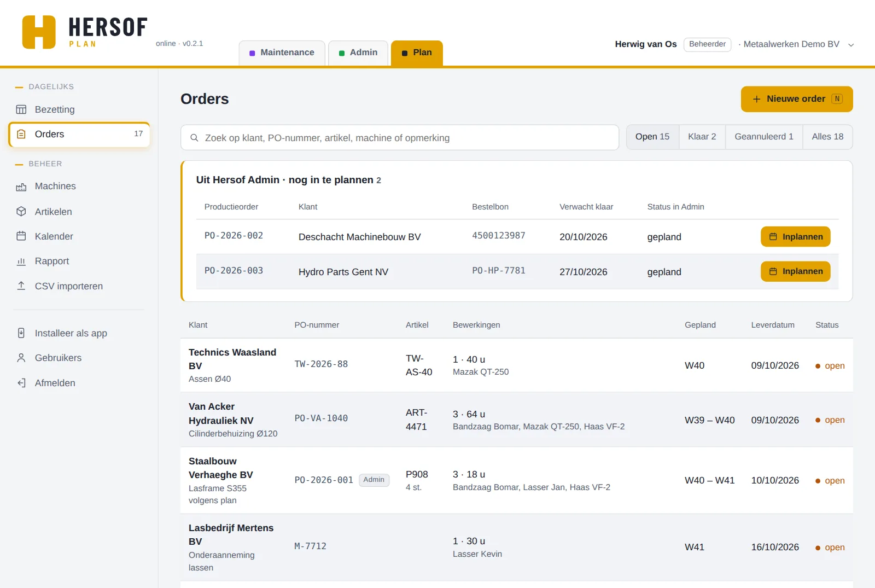The height and width of the screenshot is (588, 875).
Task: Click the Kalender calendar icon
Action: click(21, 236)
